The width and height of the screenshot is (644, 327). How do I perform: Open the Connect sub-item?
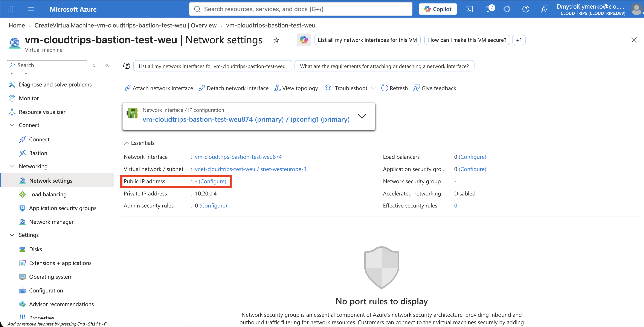[39, 139]
